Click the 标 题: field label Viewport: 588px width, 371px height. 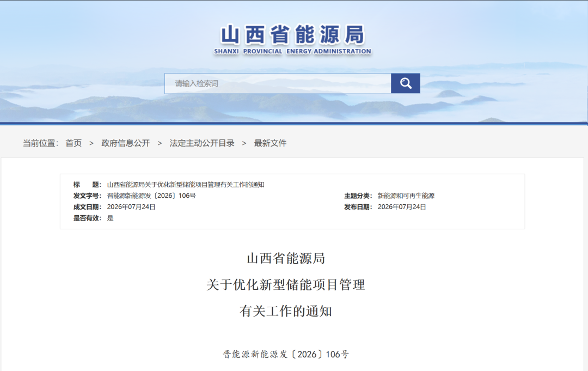coord(87,185)
